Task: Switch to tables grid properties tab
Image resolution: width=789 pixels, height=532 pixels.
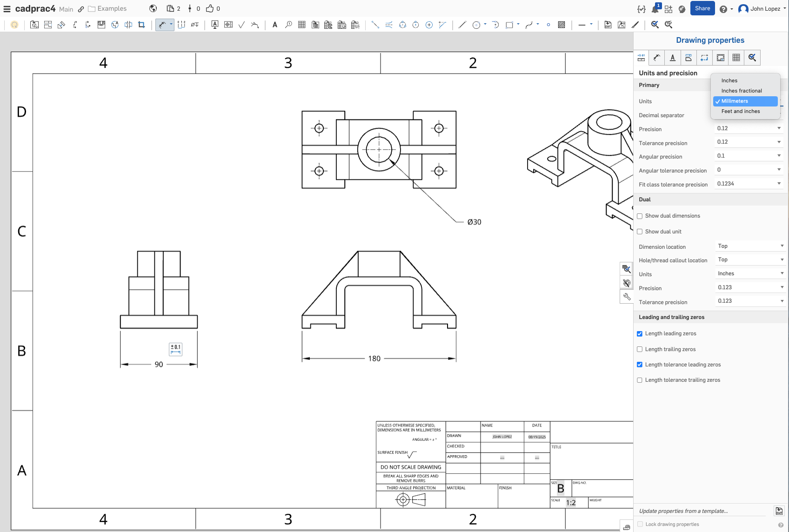Action: pyautogui.click(x=736, y=58)
